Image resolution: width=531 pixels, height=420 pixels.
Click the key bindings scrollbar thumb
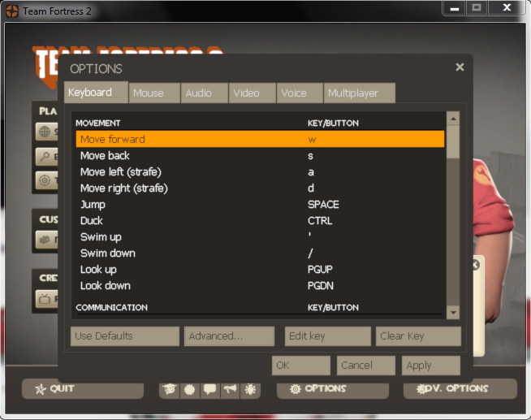point(453,141)
